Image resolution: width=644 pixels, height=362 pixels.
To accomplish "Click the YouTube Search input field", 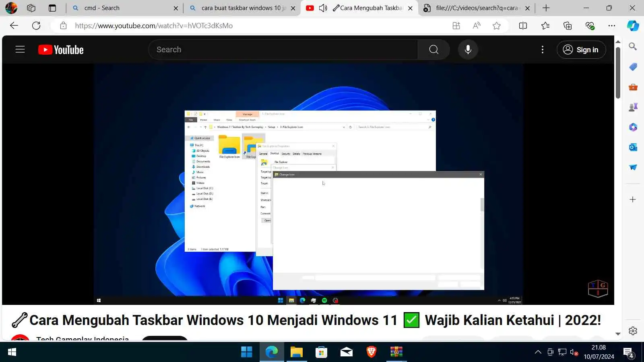I will point(283,49).
